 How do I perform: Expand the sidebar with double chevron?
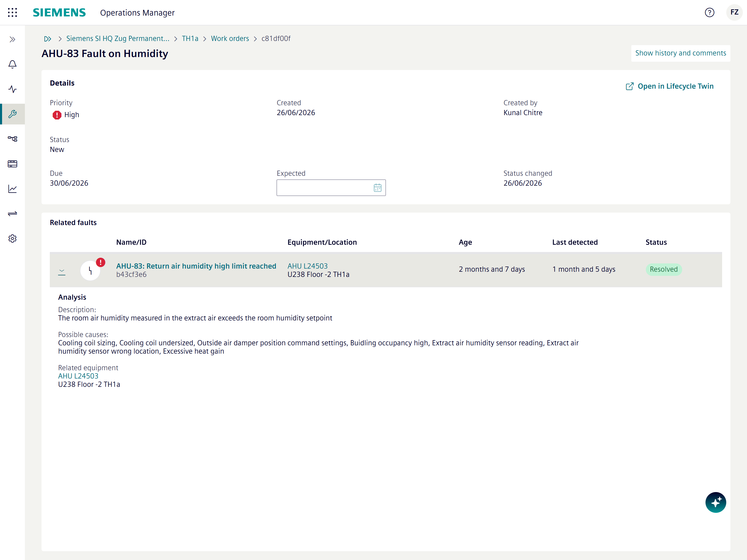(12, 39)
